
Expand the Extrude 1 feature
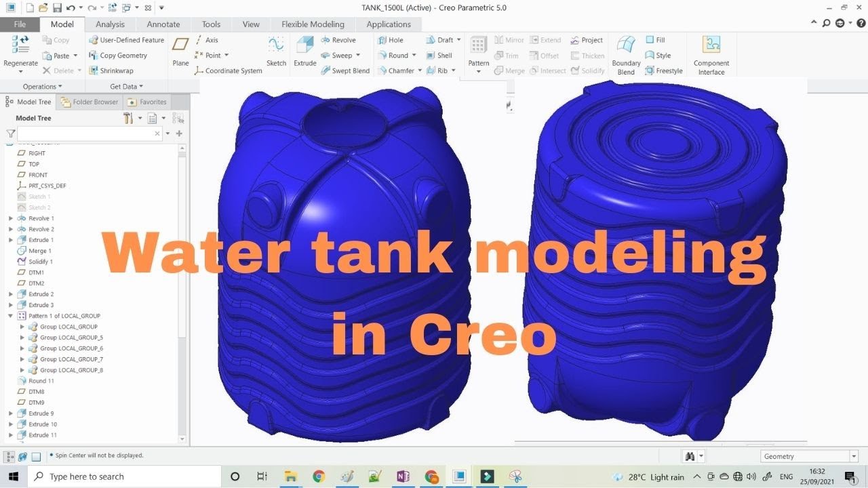(x=11, y=240)
